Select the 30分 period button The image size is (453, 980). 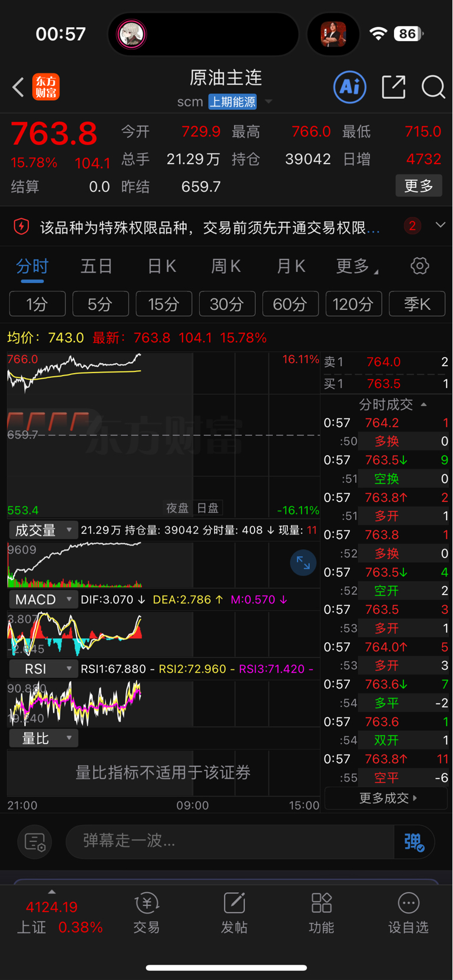(x=227, y=304)
